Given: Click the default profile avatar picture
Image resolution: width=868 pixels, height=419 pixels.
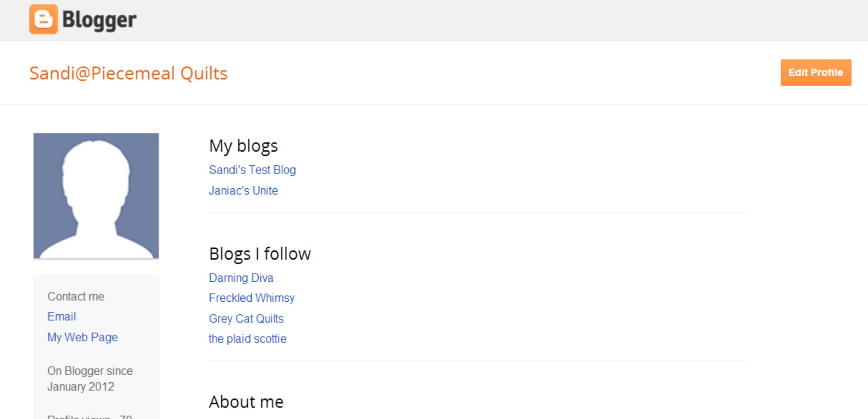Looking at the screenshot, I should [96, 195].
